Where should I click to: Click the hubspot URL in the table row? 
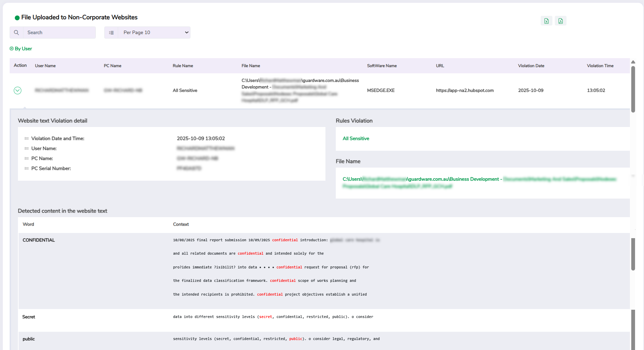tap(465, 91)
